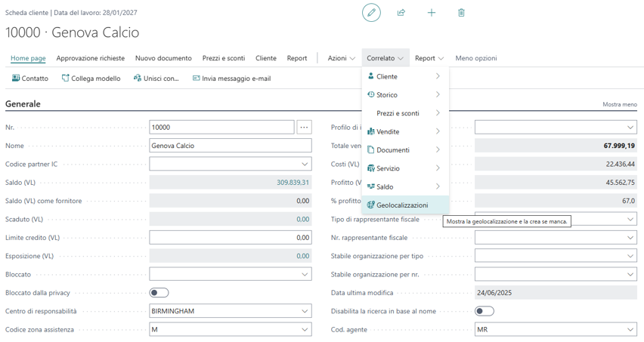This screenshot has height=342, width=644.
Task: Switch to Nuovo documento tab
Action: pos(163,58)
